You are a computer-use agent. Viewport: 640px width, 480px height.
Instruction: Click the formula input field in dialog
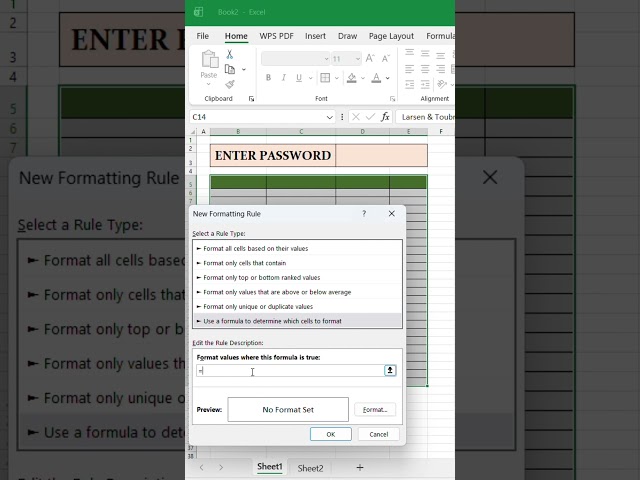coord(290,371)
